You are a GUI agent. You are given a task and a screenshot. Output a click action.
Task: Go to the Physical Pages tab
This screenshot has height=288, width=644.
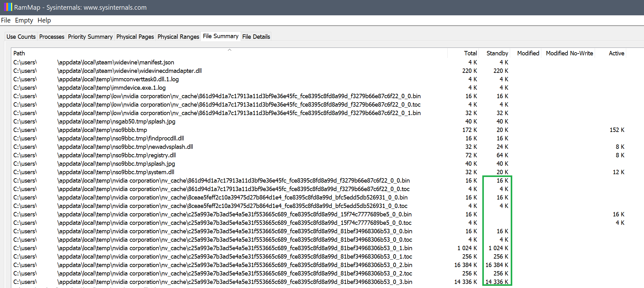(135, 37)
